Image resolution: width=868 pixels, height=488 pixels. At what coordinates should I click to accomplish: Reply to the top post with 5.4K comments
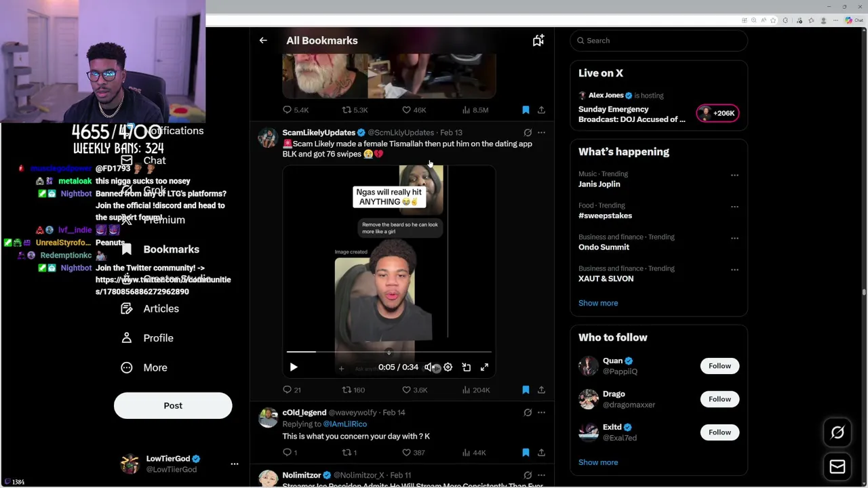tap(296, 110)
